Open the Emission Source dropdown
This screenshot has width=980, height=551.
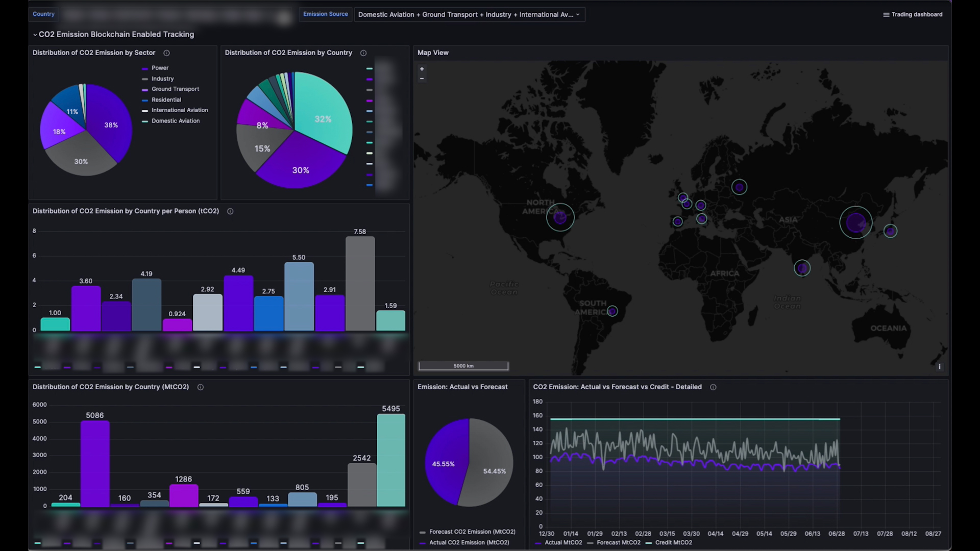pos(469,14)
